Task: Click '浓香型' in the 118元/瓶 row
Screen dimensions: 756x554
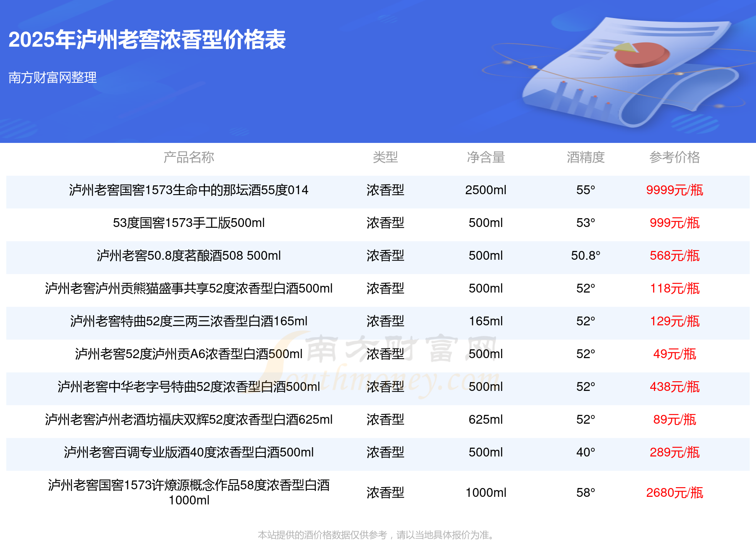Action: point(386,288)
